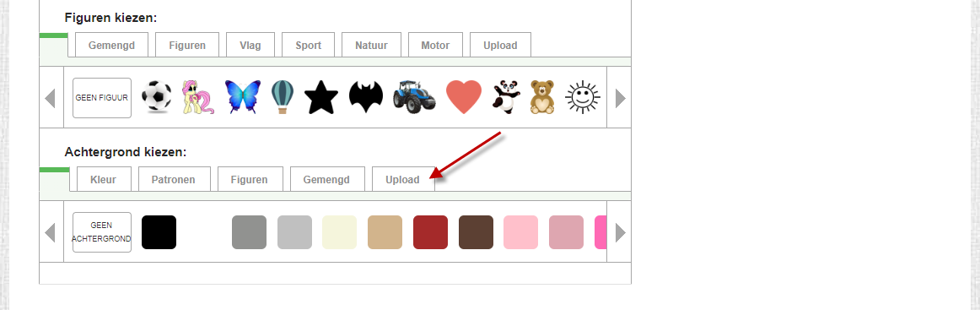The height and width of the screenshot is (310, 980).
Task: Show next figures with right arrow
Action: (x=620, y=98)
